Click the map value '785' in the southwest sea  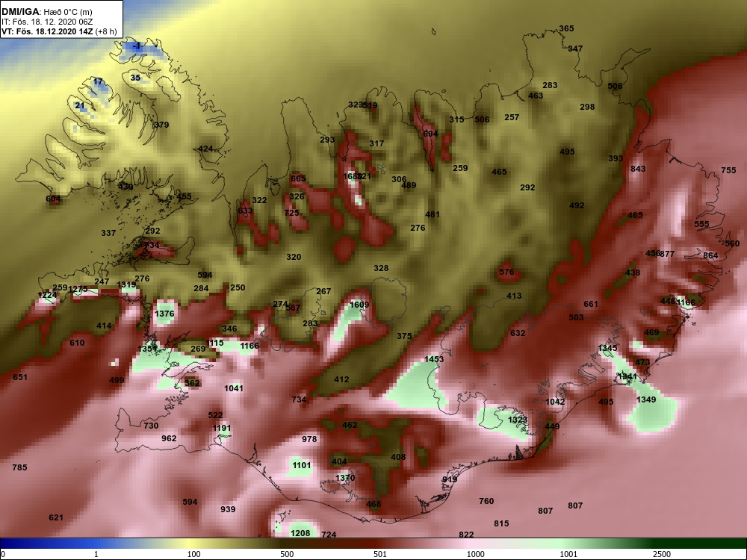19,467
